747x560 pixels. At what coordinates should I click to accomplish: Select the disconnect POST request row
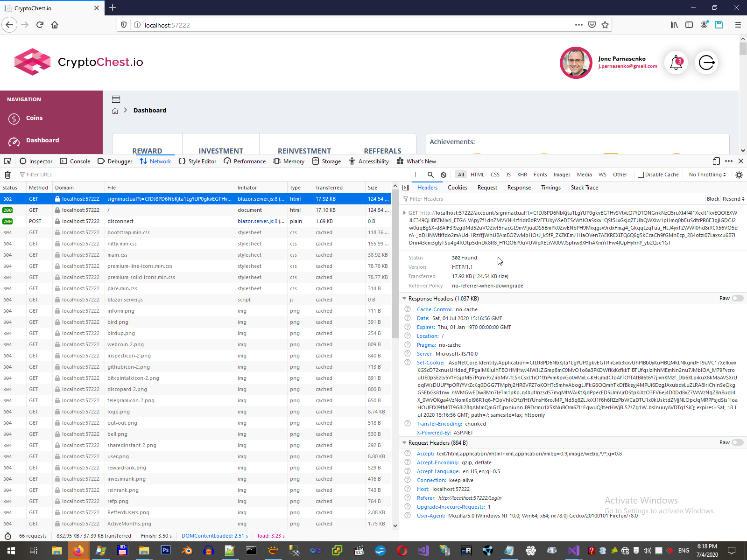(x=196, y=221)
